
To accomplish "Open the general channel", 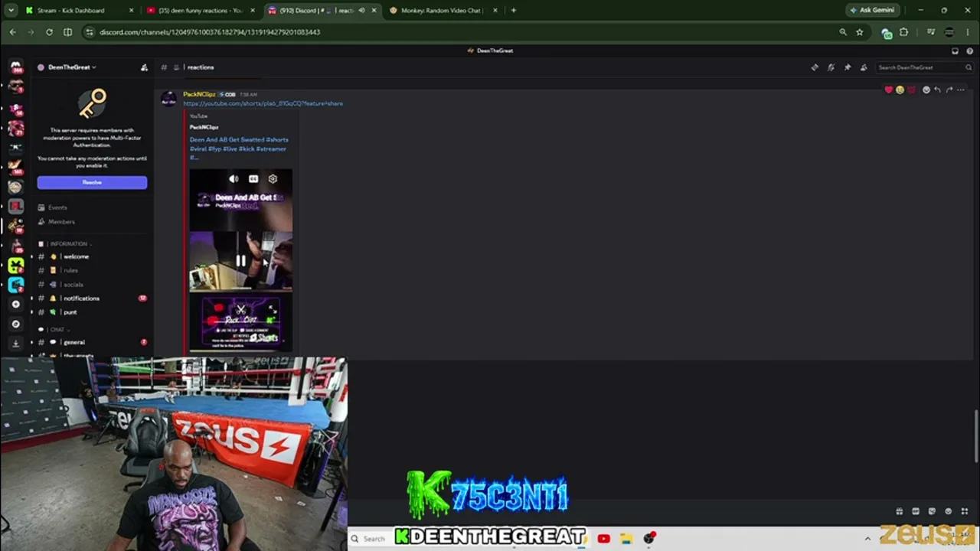I will 90,342.
